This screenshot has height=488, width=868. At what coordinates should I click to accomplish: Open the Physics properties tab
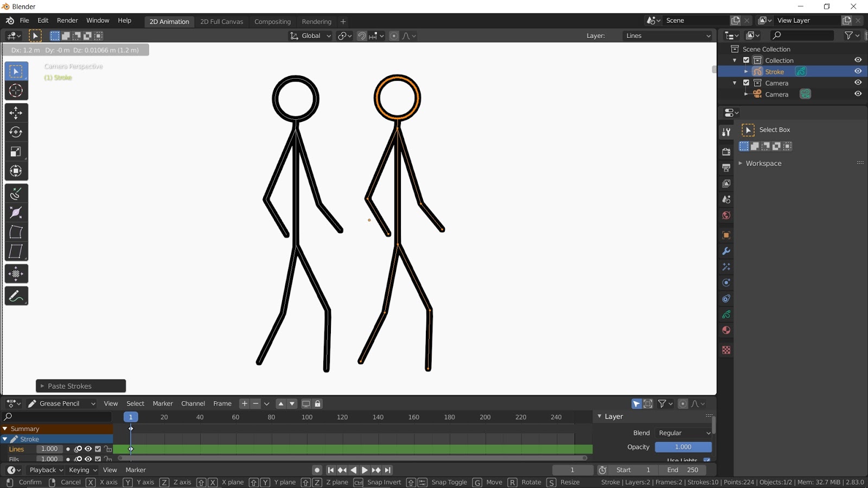coord(726,282)
